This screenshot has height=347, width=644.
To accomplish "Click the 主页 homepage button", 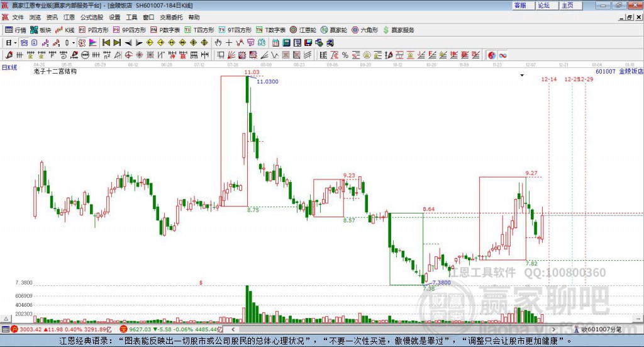I will tap(570, 5).
